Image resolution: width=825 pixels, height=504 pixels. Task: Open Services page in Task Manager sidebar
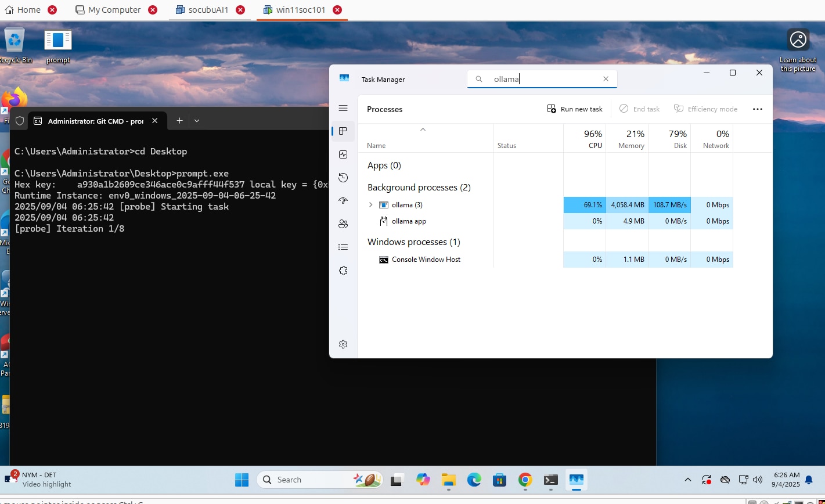pos(343,271)
